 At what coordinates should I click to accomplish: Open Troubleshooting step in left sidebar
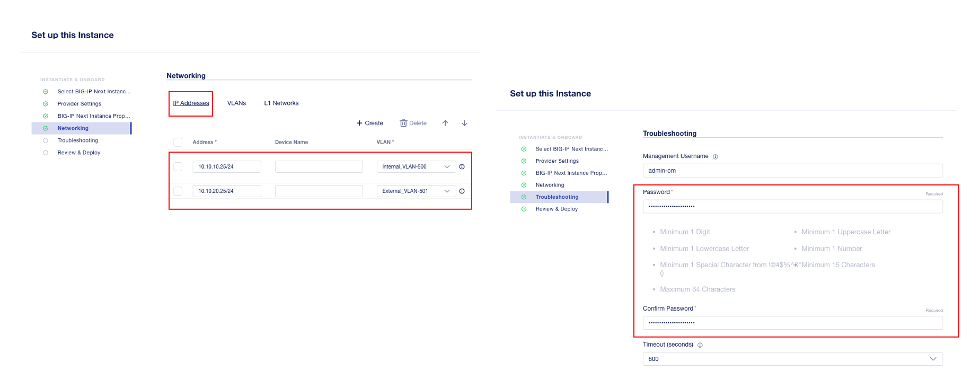(78, 140)
